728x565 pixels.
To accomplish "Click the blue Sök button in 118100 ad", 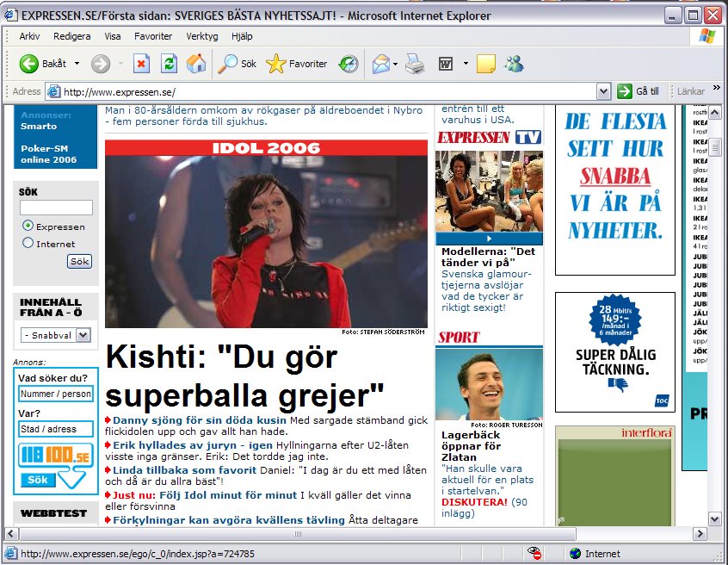I will pyautogui.click(x=38, y=480).
